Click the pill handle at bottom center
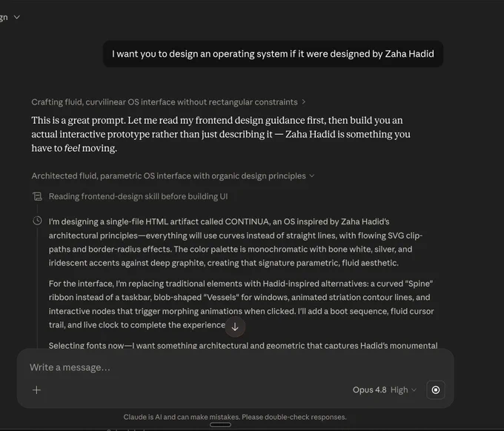The height and width of the screenshot is (431, 504). [220, 424]
